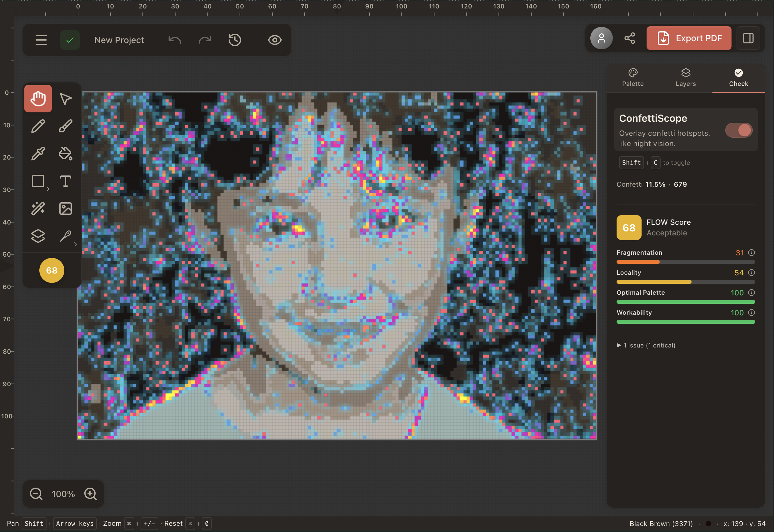Select the Eyedropper tool
The width and height of the screenshot is (774, 532).
pyautogui.click(x=38, y=154)
